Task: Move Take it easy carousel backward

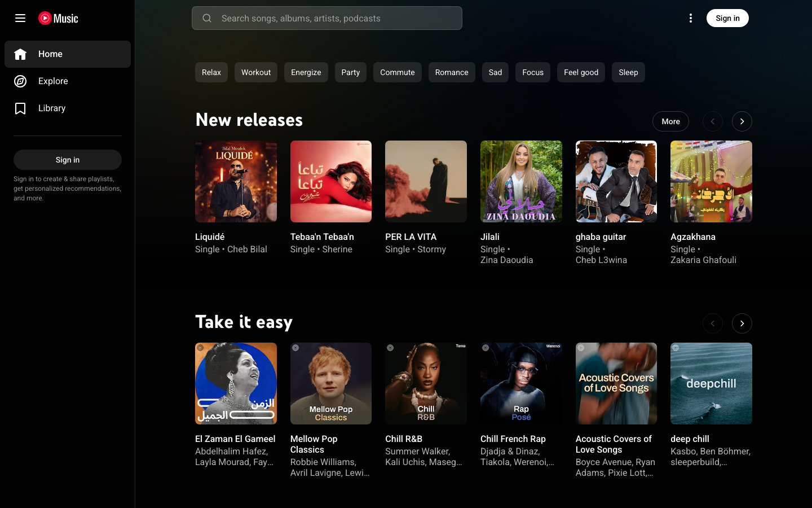Action: point(713,323)
